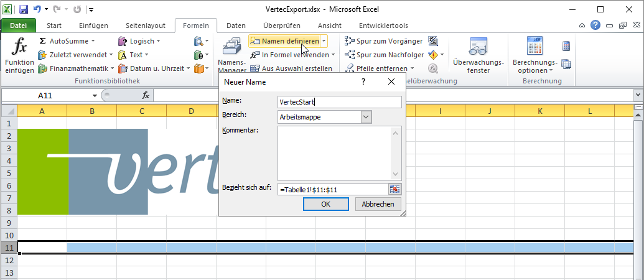Open the Überwachungsfenster
Viewport: 644px width, 280px height.
(478, 56)
